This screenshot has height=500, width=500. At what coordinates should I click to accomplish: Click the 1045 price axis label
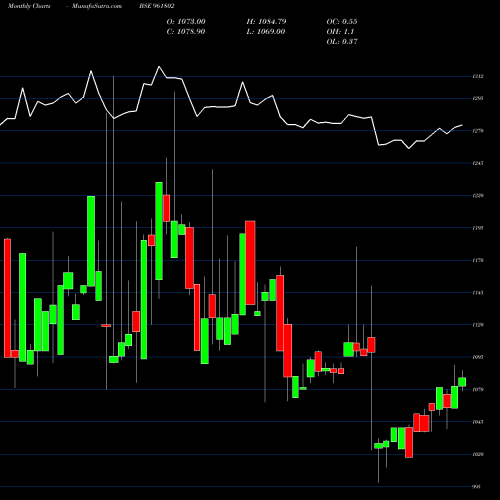click(x=478, y=422)
